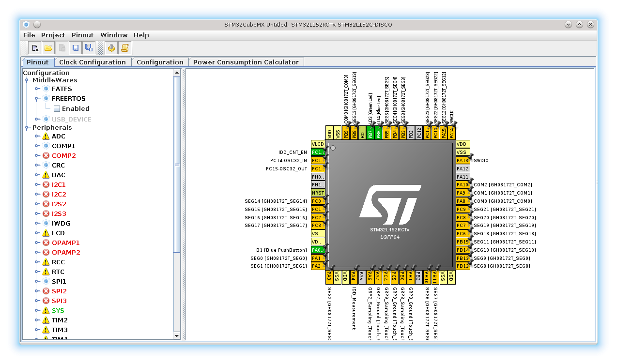
Task: Switch to the Clock Configuration tab
Action: point(93,62)
